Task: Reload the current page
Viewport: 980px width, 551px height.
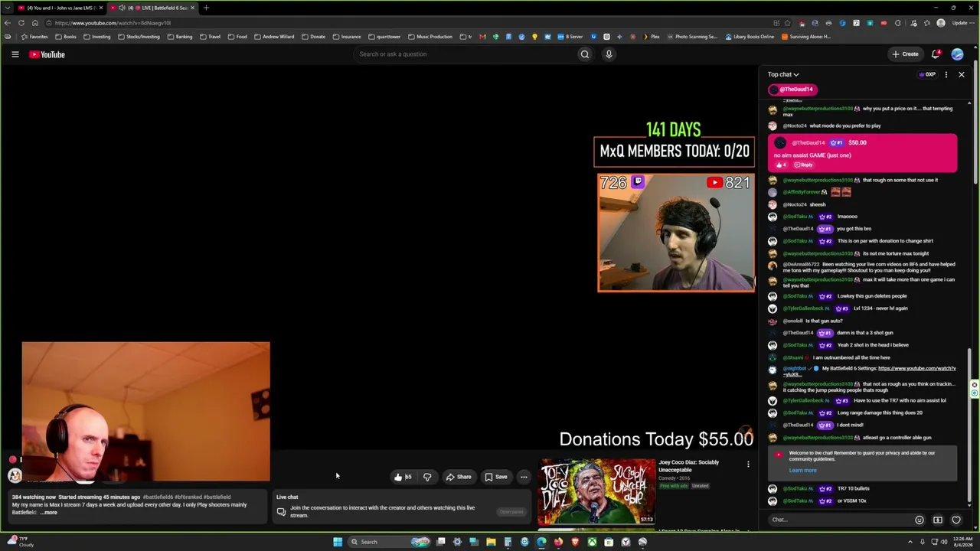Action: [21, 23]
